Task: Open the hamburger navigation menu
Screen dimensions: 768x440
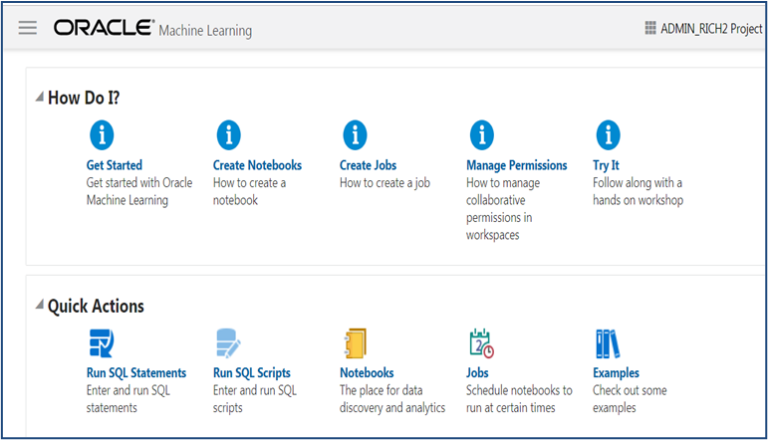Action: tap(28, 28)
